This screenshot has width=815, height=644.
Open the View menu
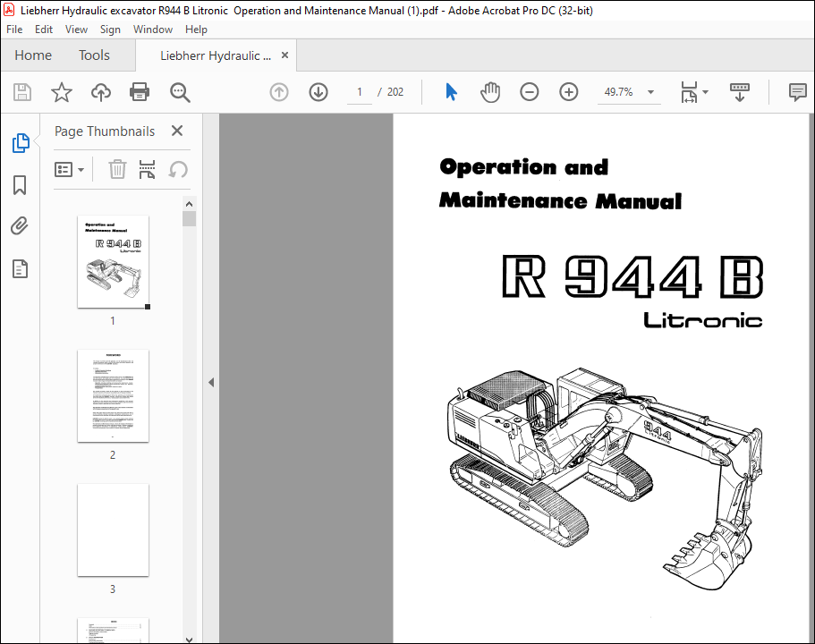pos(76,30)
